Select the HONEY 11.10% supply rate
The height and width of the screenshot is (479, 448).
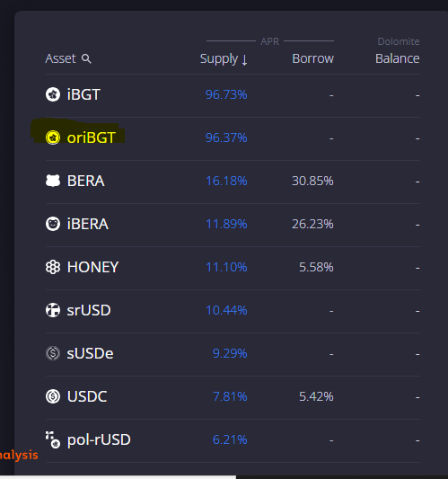(226, 267)
